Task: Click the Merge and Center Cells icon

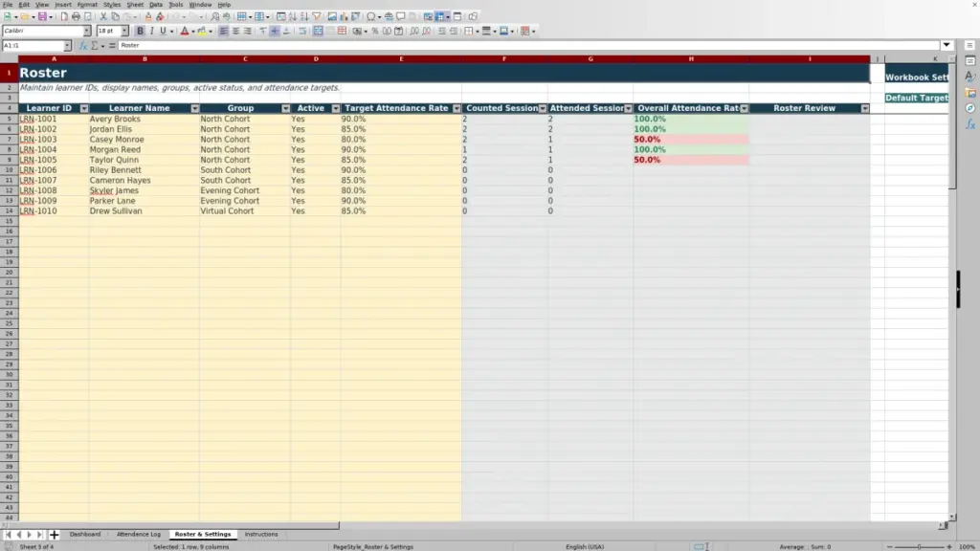Action: [318, 31]
